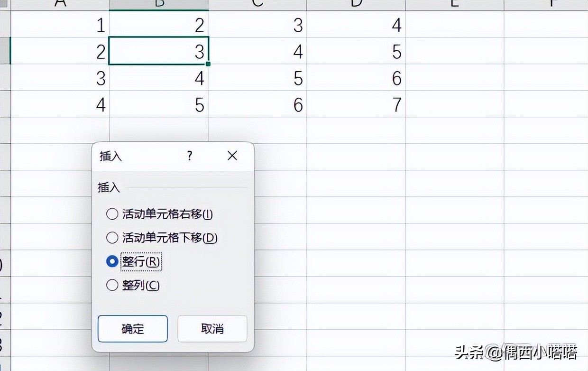
Task: Close the 插入 dialog with the X
Action: [x=232, y=156]
